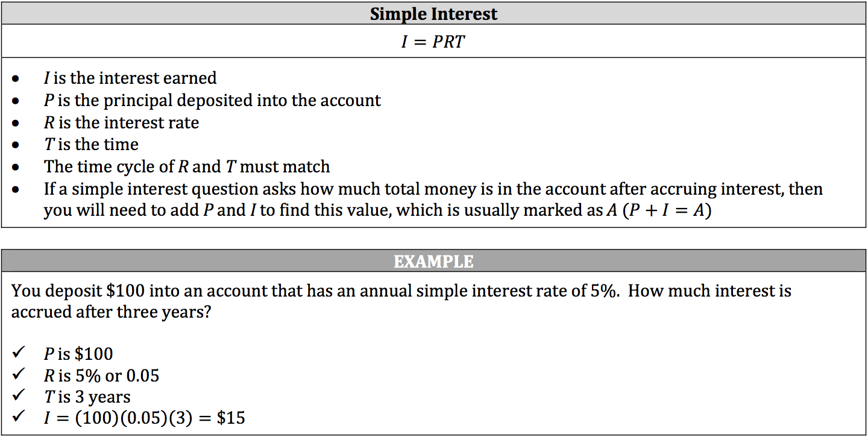Click the bullet next to "T is the time"
Screen dimensions: 868x437
[x=16, y=146]
